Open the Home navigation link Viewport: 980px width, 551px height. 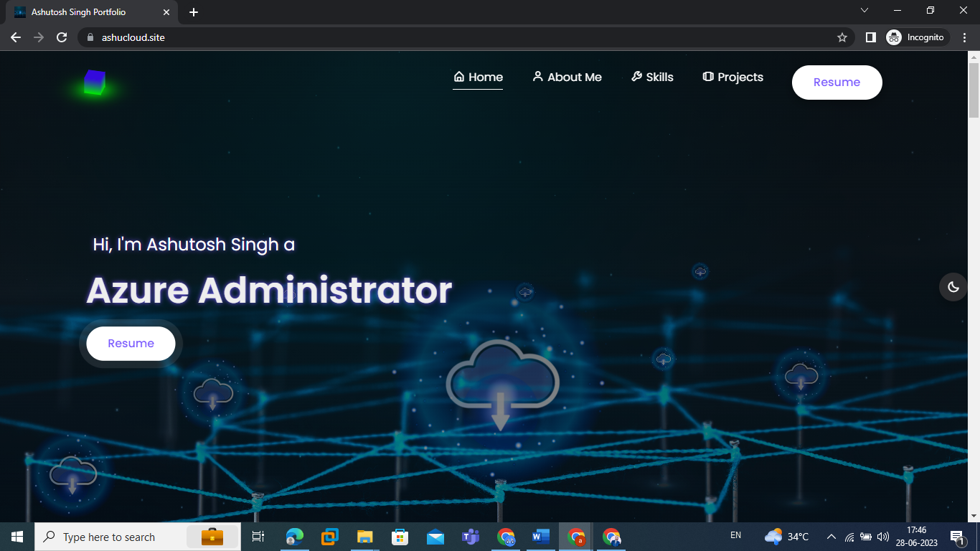tap(478, 77)
